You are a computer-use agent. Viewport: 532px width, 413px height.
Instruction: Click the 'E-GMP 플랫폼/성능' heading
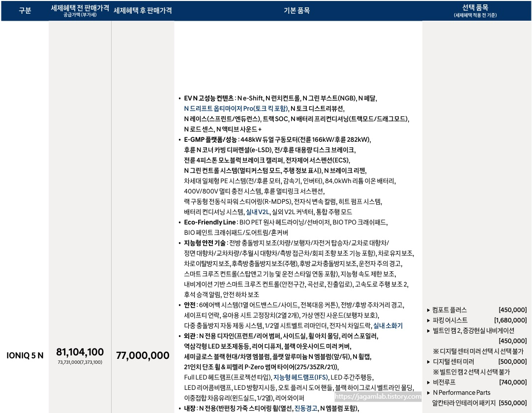(x=210, y=140)
